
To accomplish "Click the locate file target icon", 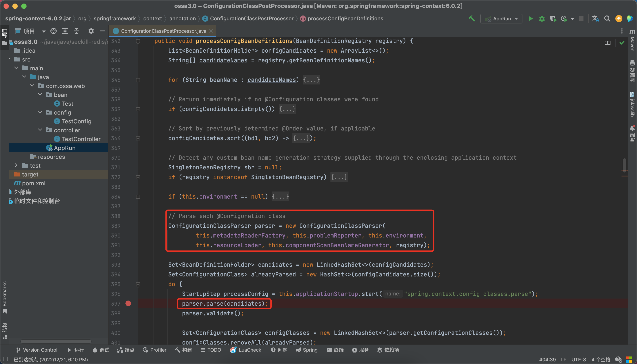I will coord(54,31).
